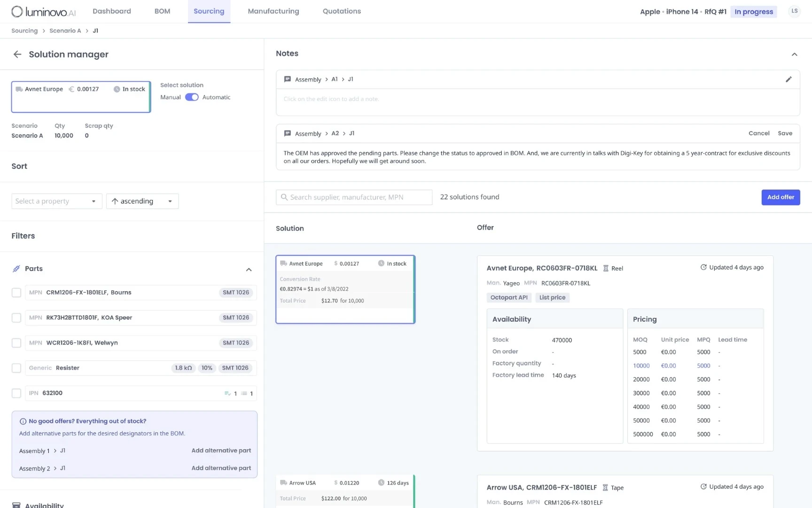This screenshot has width=812, height=508.
Task: Click the Avnet offer updated refresh icon
Action: [703, 267]
